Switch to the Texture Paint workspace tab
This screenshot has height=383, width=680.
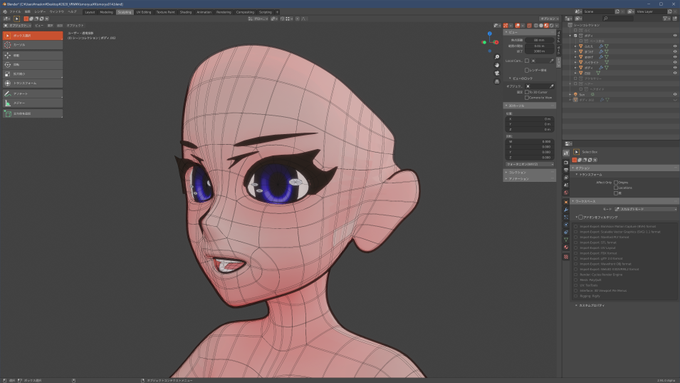(x=165, y=12)
